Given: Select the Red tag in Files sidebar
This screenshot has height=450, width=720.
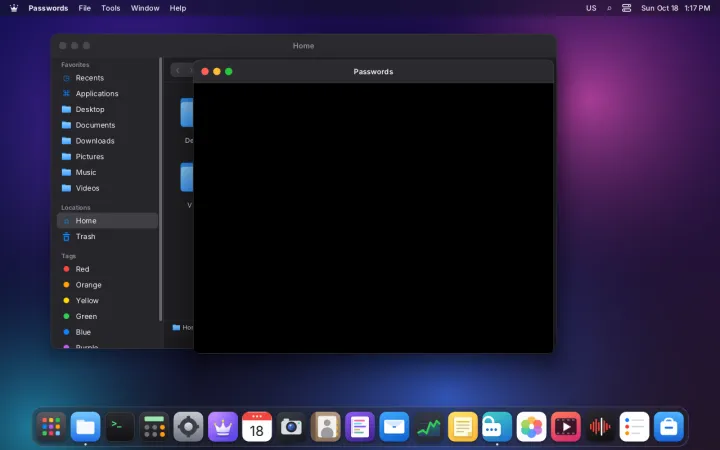Looking at the screenshot, I should (107, 269).
